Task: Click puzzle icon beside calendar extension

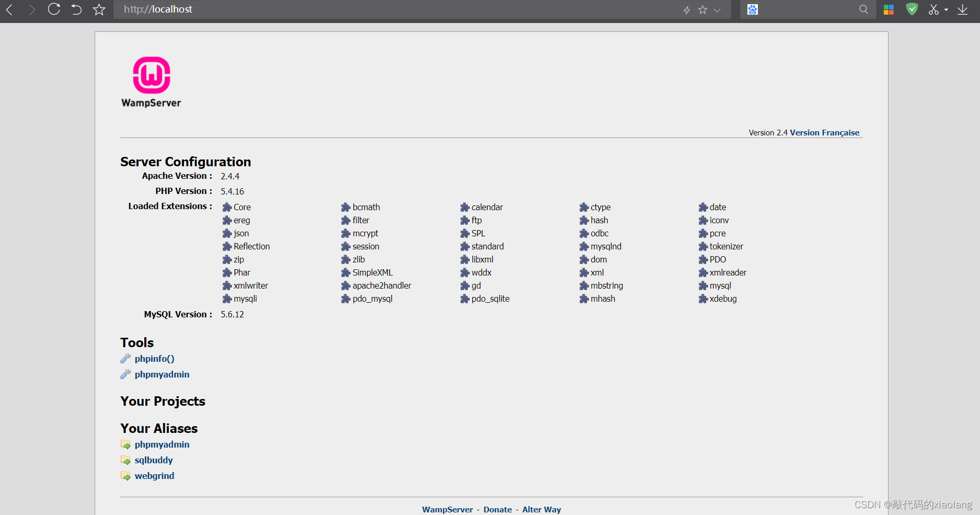Action: pos(465,207)
